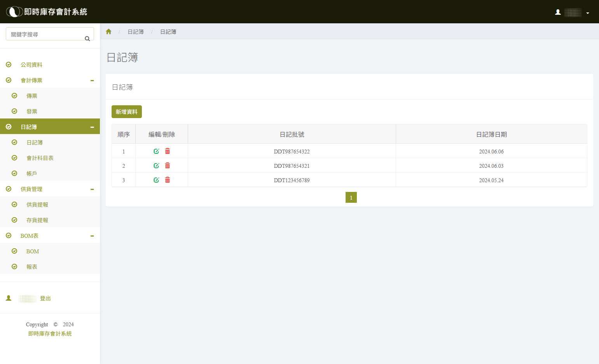Click the 日記批號 column header
The width and height of the screenshot is (599, 364).
point(292,134)
